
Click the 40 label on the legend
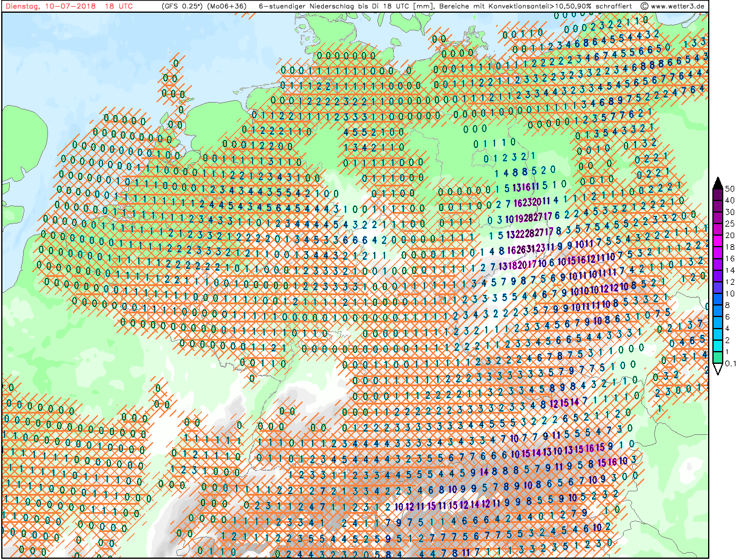pos(731,200)
